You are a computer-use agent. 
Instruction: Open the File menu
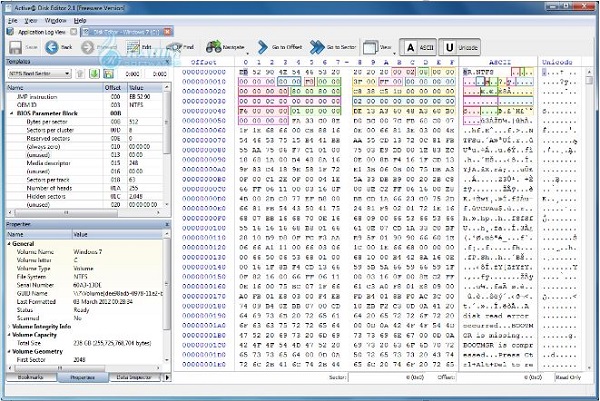pyautogui.click(x=13, y=21)
